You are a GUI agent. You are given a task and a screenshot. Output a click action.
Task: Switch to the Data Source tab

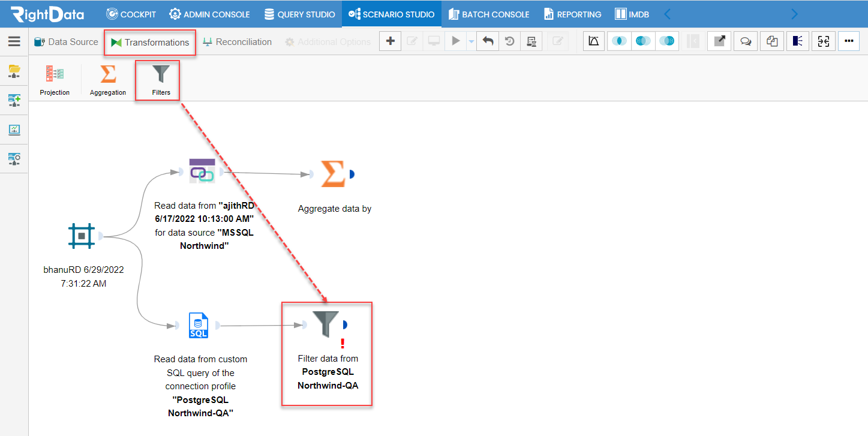[66, 42]
